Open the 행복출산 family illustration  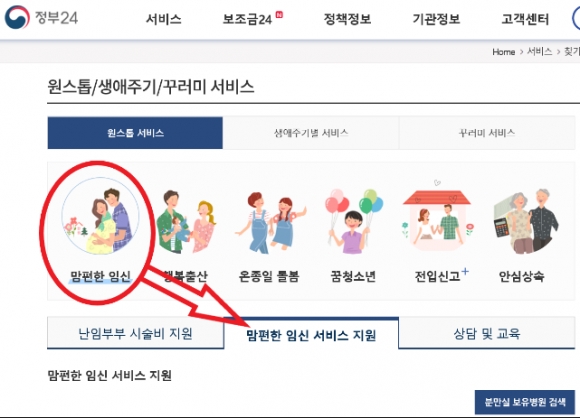pyautogui.click(x=186, y=221)
